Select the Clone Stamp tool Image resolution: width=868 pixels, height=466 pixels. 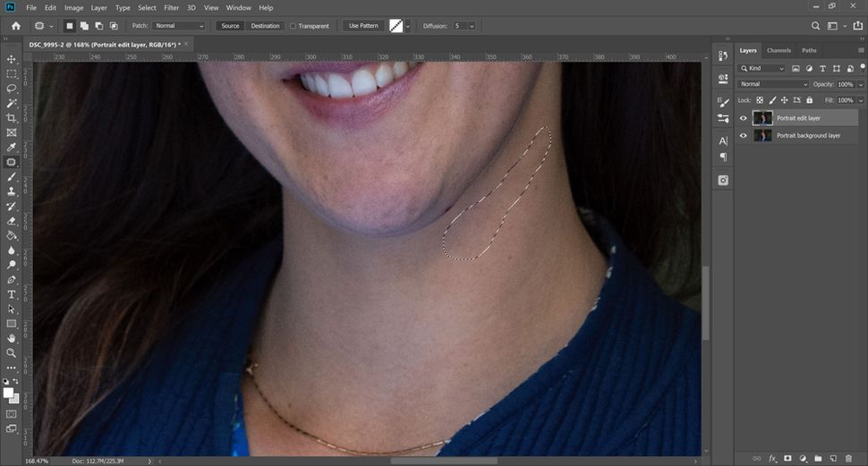pos(11,191)
